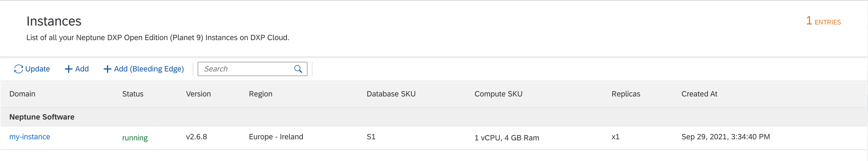Click the plus icon beside Add

click(68, 69)
